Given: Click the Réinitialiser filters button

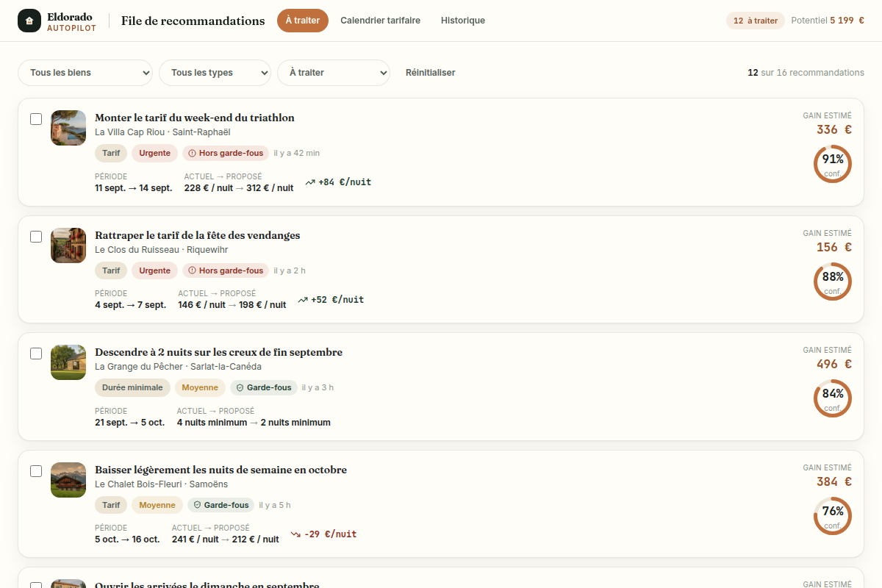Looking at the screenshot, I should (431, 73).
